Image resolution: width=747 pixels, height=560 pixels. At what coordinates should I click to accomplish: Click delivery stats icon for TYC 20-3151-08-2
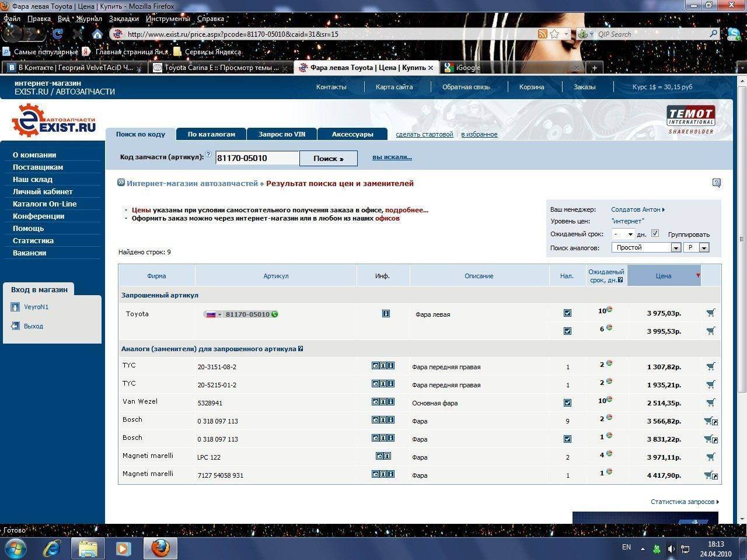tap(609, 363)
